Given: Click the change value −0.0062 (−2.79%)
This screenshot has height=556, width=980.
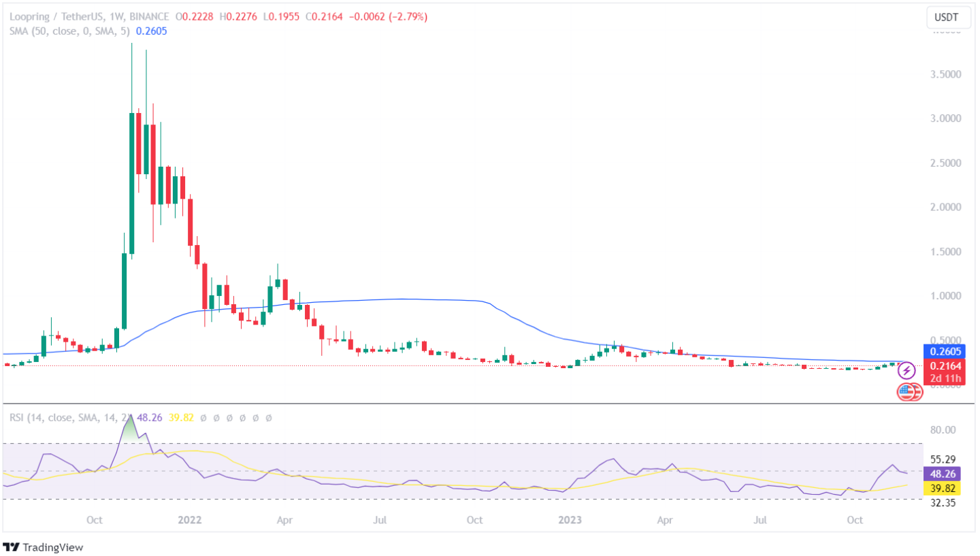Looking at the screenshot, I should (389, 17).
